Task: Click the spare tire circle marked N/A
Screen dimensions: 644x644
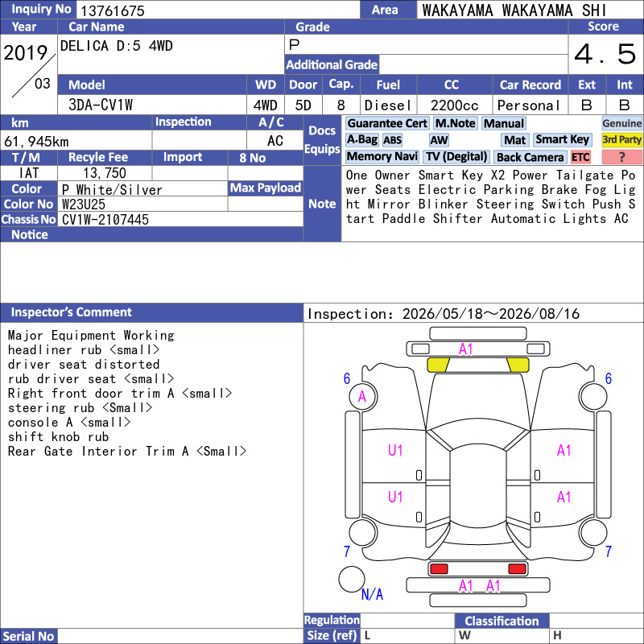Action: (352, 579)
